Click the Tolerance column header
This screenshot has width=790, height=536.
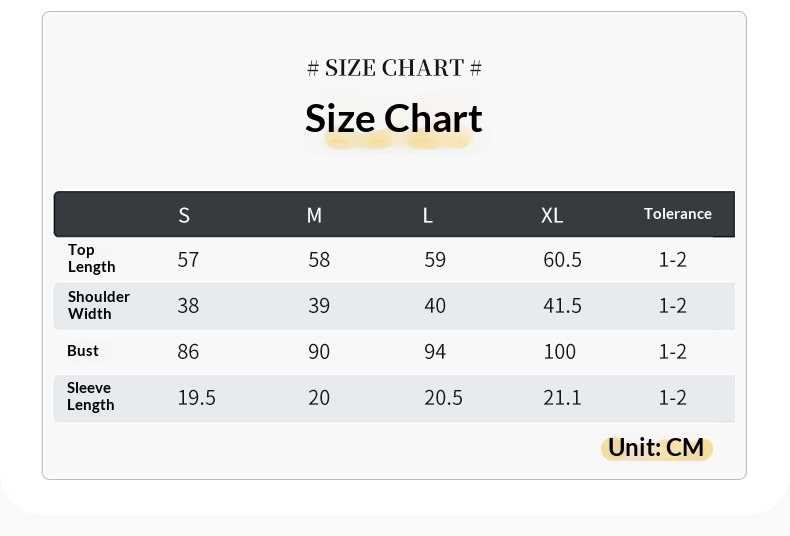tap(677, 214)
